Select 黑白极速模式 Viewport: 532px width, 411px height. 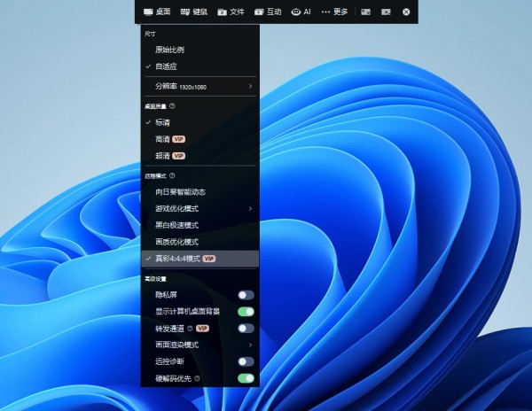coord(200,225)
